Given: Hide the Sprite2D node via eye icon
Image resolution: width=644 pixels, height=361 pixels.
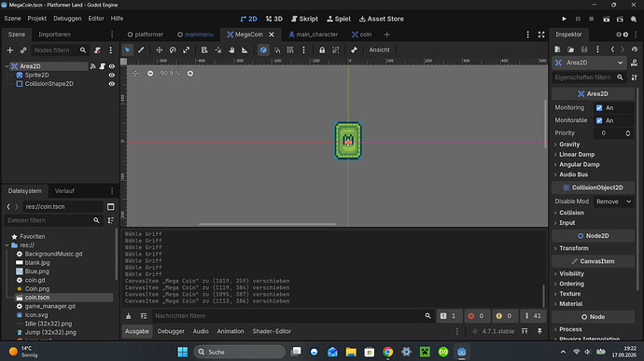Looking at the screenshot, I should pyautogui.click(x=112, y=76).
